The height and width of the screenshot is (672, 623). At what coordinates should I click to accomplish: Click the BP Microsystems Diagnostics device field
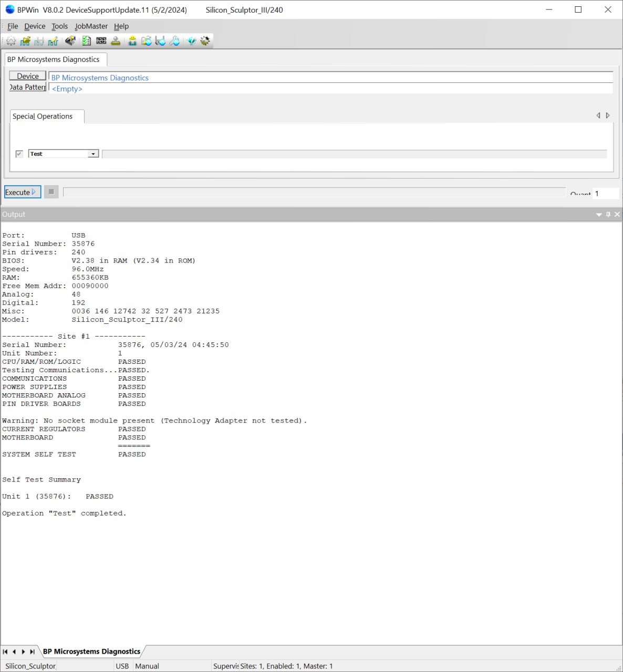tap(331, 78)
